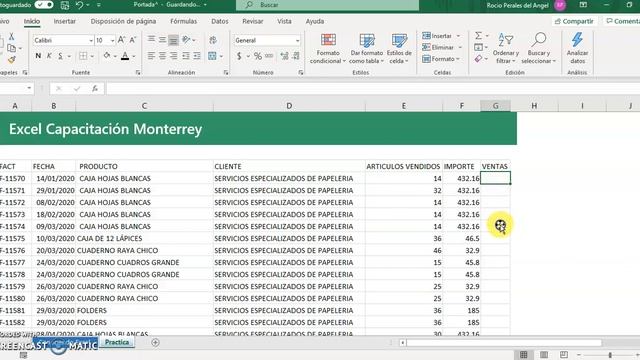Open Ordenar y filtrar menu

click(x=506, y=49)
